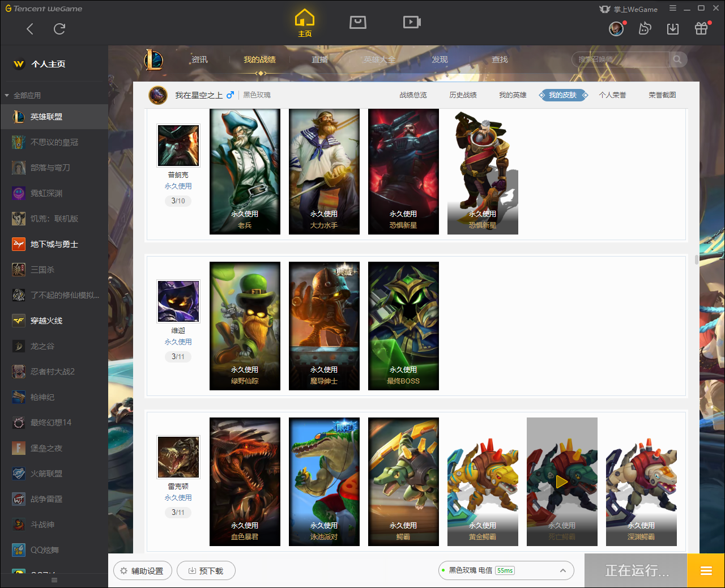Click the skin list vertical scrollbar

697,259
